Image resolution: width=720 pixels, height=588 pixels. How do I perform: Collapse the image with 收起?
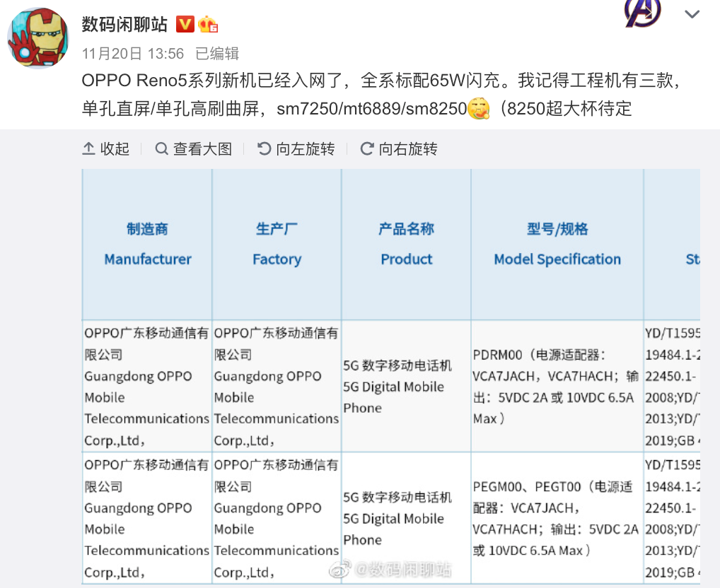point(106,148)
